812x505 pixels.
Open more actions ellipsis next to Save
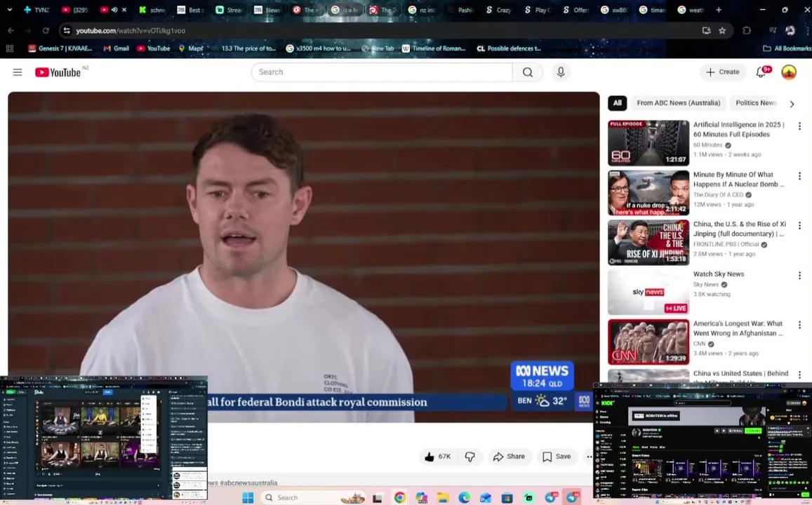tap(589, 457)
